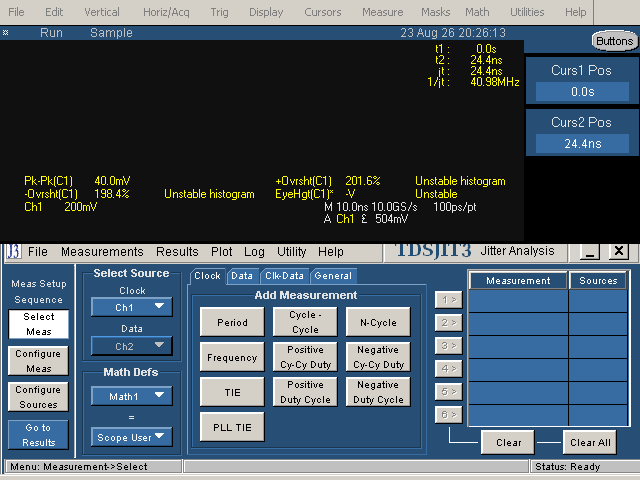The width and height of the screenshot is (640, 480).
Task: Add Positive Cy-Cy Duty measurement
Action: [x=305, y=357]
